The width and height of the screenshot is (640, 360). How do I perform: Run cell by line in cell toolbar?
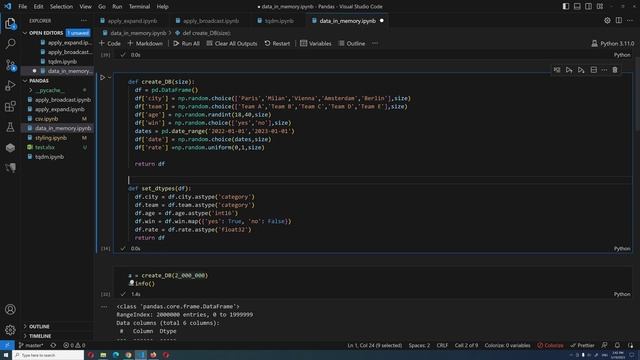(557, 70)
